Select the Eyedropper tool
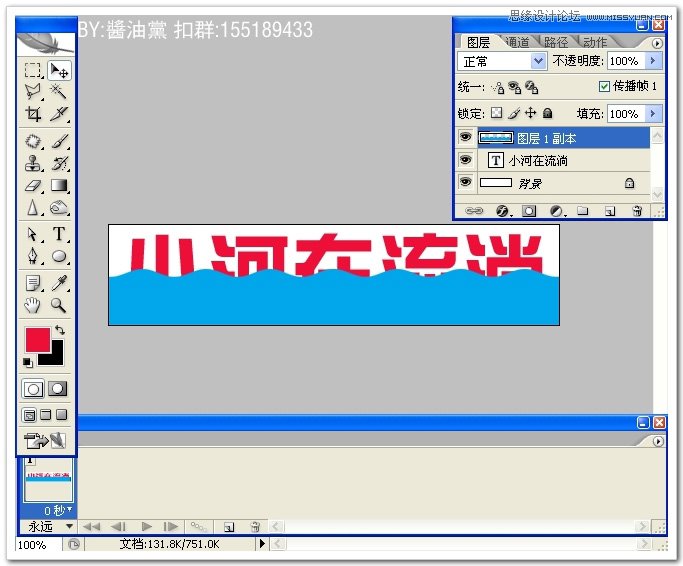Viewport: 683px width, 566px height. tap(59, 283)
